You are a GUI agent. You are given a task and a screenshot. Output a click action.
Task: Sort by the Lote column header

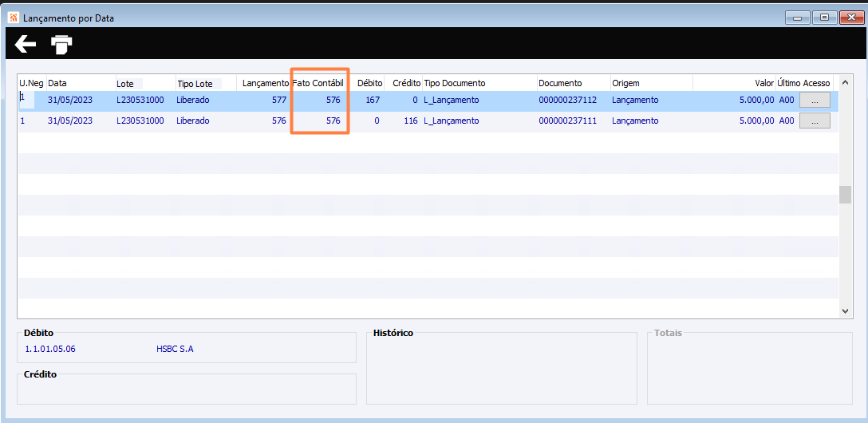click(x=124, y=84)
